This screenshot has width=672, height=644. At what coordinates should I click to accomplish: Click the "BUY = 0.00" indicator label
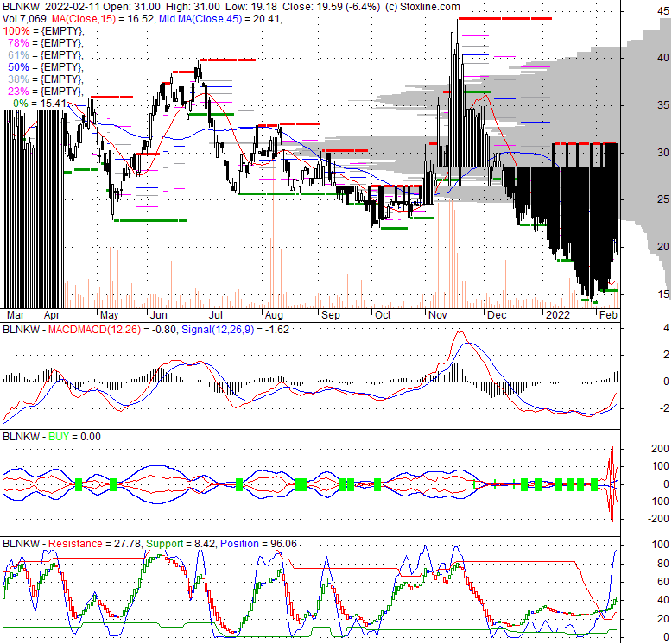pyautogui.click(x=74, y=437)
